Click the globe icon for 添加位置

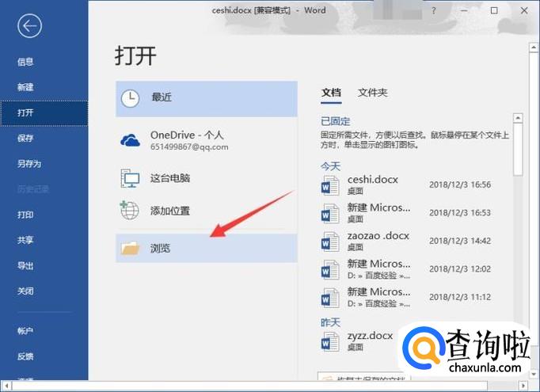[x=130, y=210]
